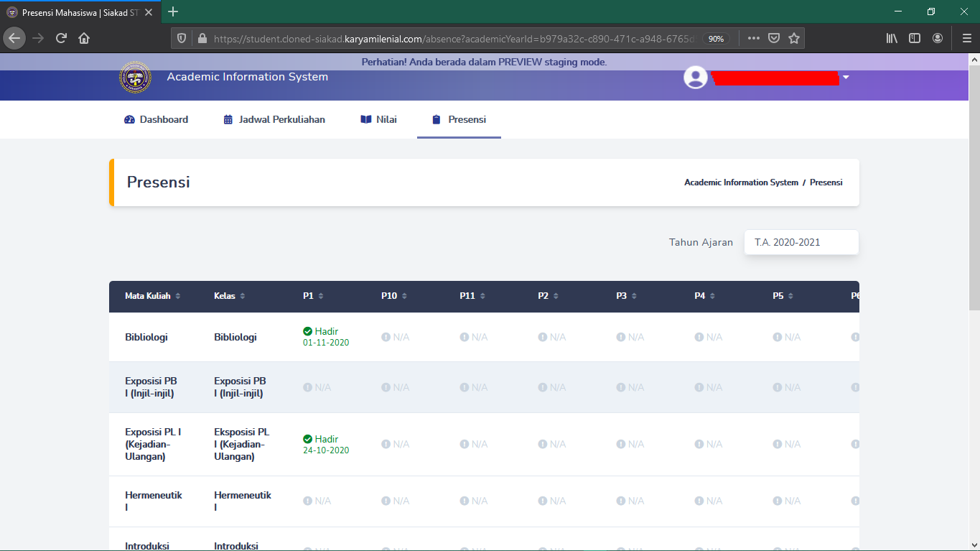
Task: Click the Academic Information System header title
Action: [x=248, y=77]
